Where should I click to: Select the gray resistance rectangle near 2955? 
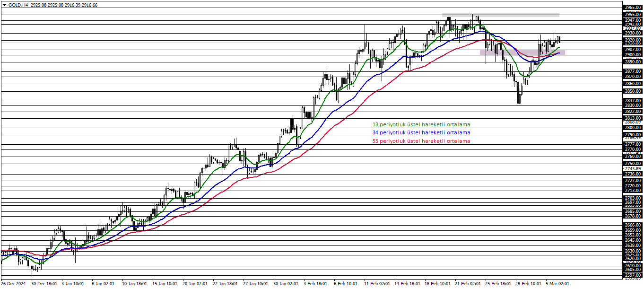[500, 16]
